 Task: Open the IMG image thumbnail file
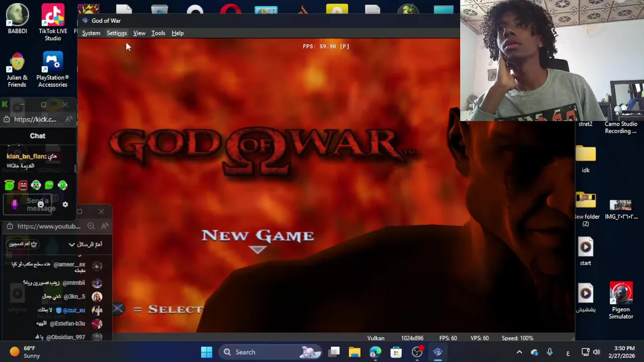pos(621,210)
